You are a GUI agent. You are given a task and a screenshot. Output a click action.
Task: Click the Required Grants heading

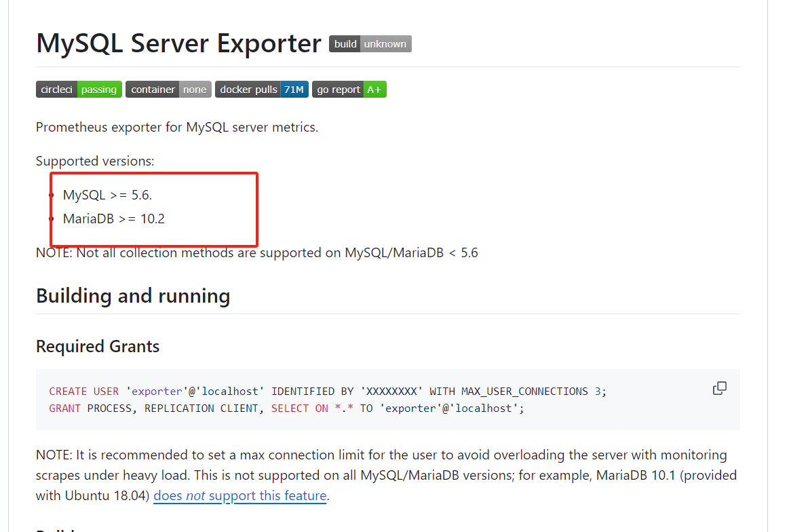98,346
